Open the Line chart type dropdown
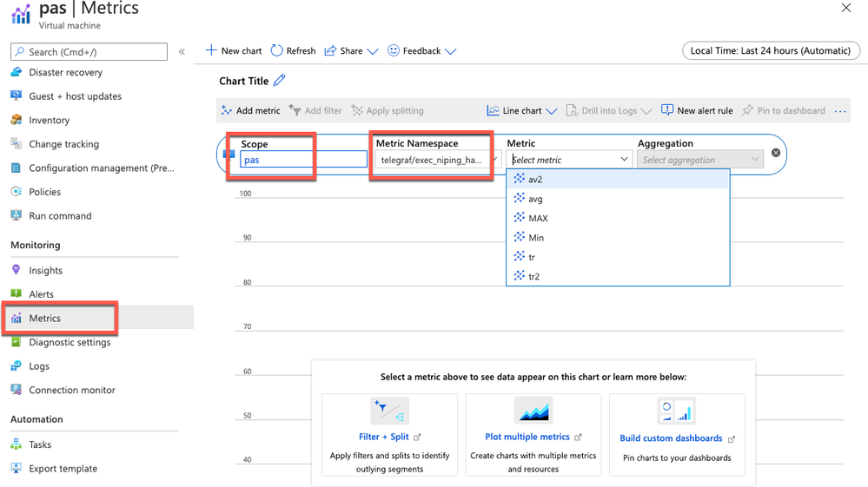The height and width of the screenshot is (487, 868). [522, 110]
